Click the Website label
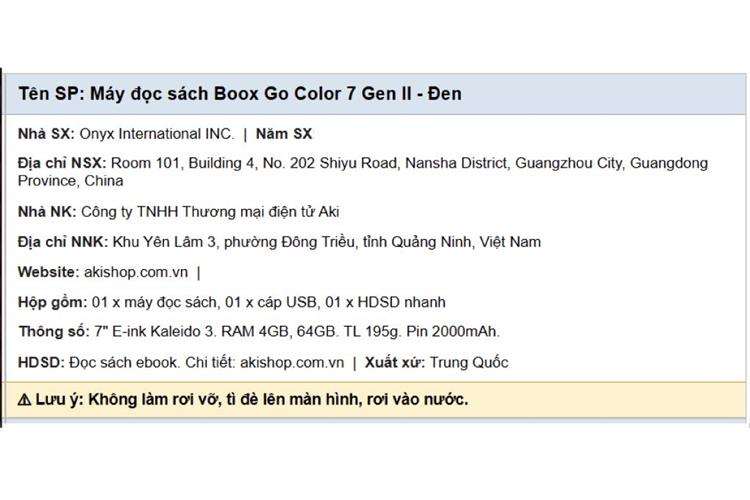 48,272
